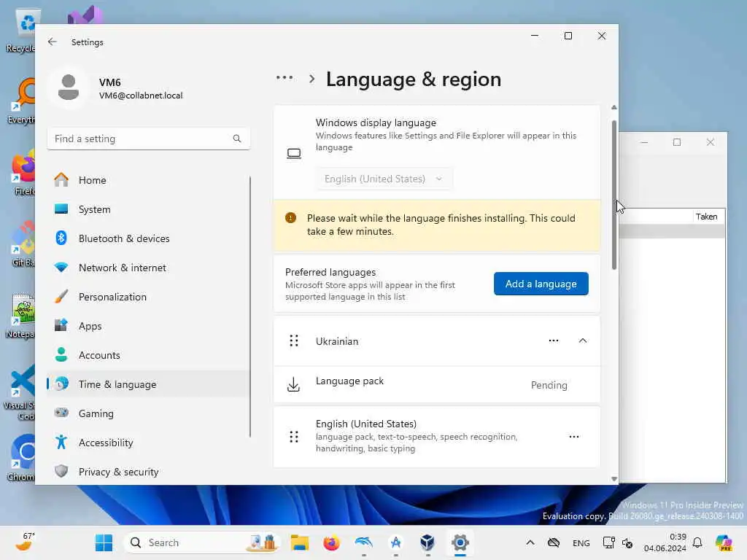The image size is (747, 560).
Task: Open more options for English (United States)
Action: (574, 437)
